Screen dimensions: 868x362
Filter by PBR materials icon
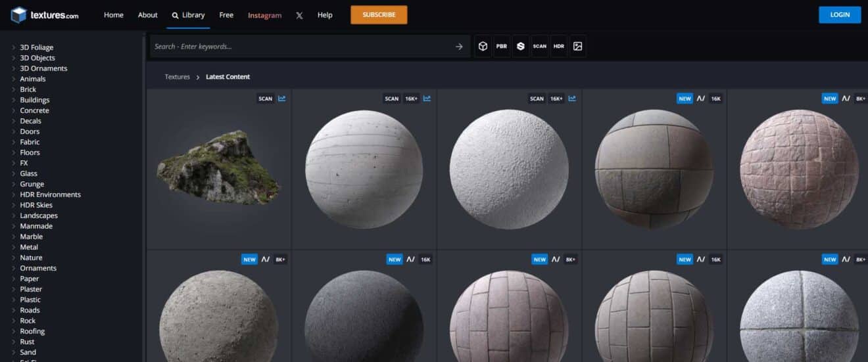coord(502,46)
